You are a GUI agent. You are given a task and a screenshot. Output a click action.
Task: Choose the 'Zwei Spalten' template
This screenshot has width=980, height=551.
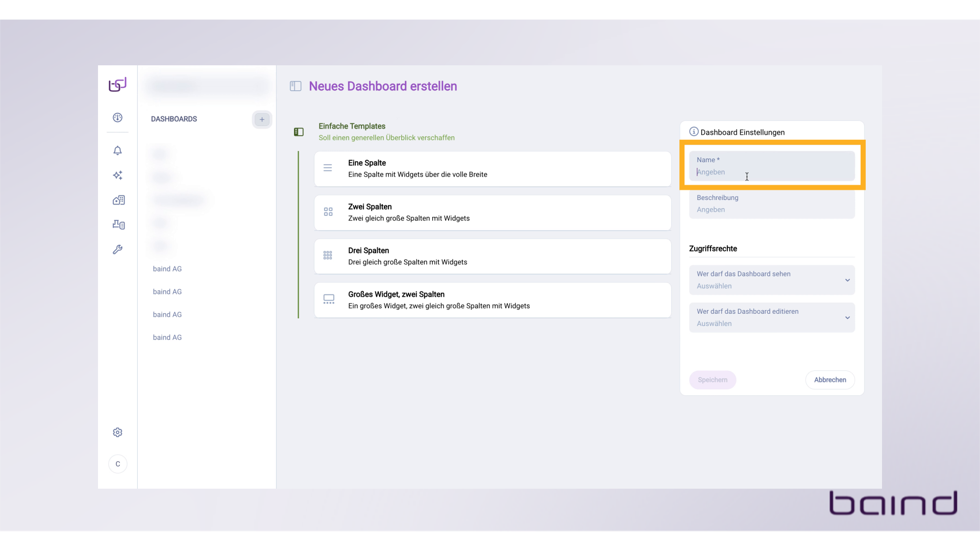tap(492, 213)
